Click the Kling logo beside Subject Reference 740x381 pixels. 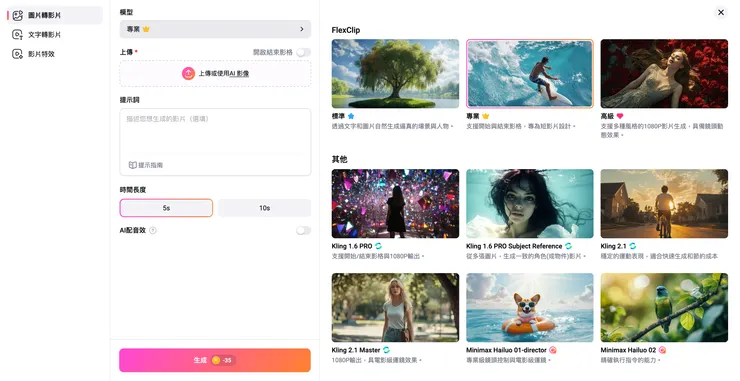568,246
